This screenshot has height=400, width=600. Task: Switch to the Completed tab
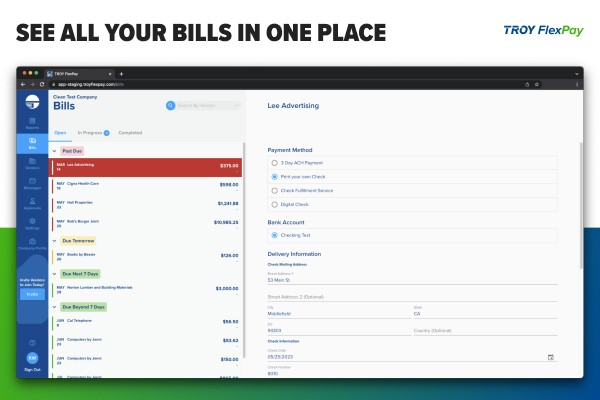(x=130, y=133)
